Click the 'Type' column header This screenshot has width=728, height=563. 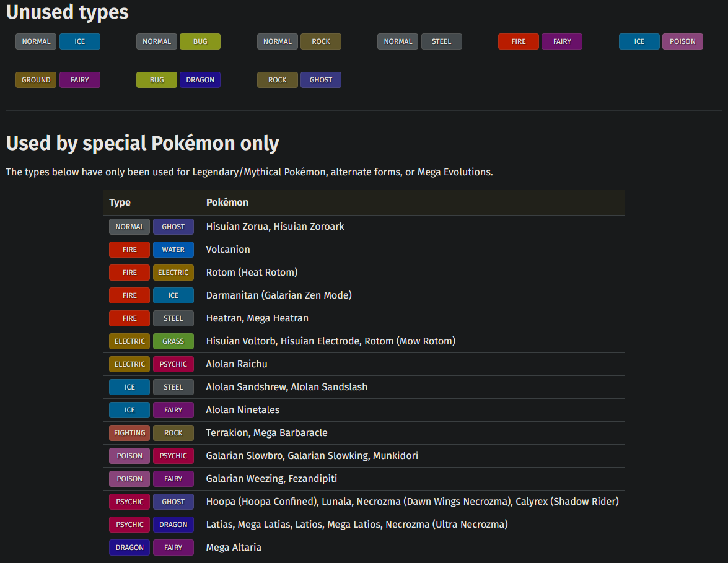click(x=151, y=203)
